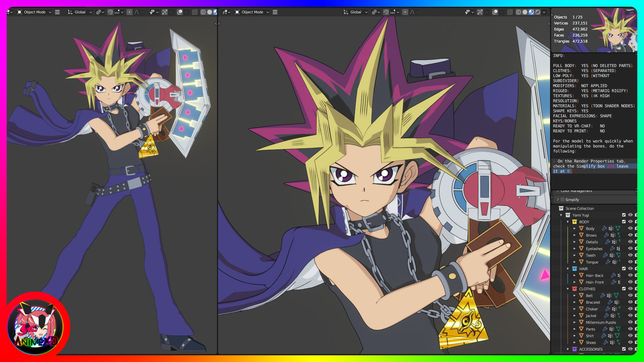644x362 pixels.
Task: Switch left viewport to solid shading
Action: click(x=210, y=12)
